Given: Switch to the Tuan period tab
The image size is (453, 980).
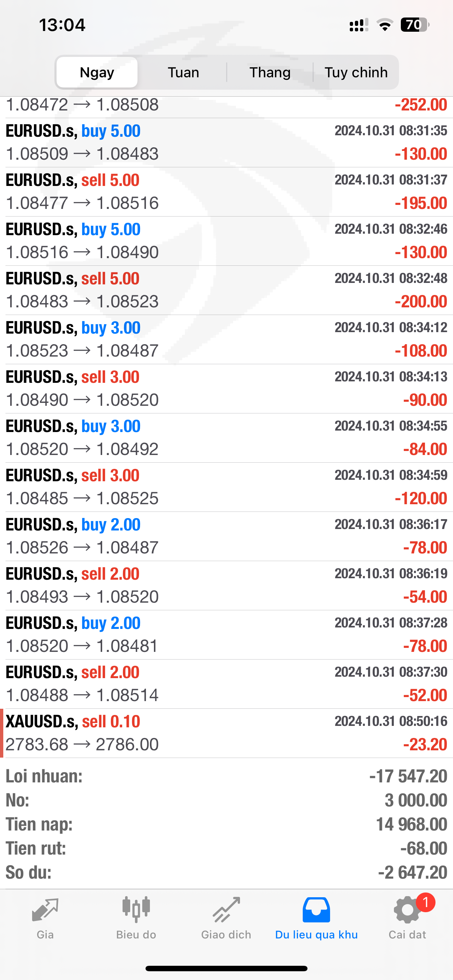Looking at the screenshot, I should (x=183, y=72).
